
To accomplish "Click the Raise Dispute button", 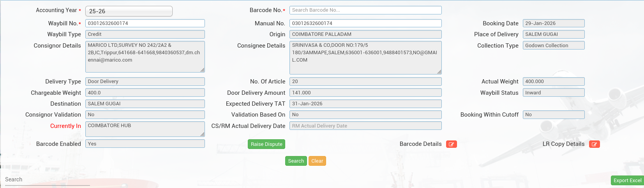I will click(266, 144).
